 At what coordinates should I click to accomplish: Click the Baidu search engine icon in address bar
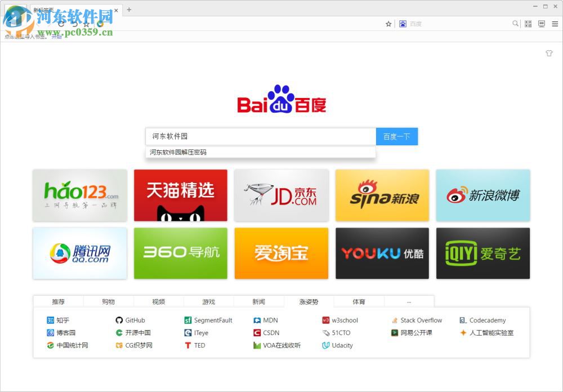pyautogui.click(x=402, y=23)
